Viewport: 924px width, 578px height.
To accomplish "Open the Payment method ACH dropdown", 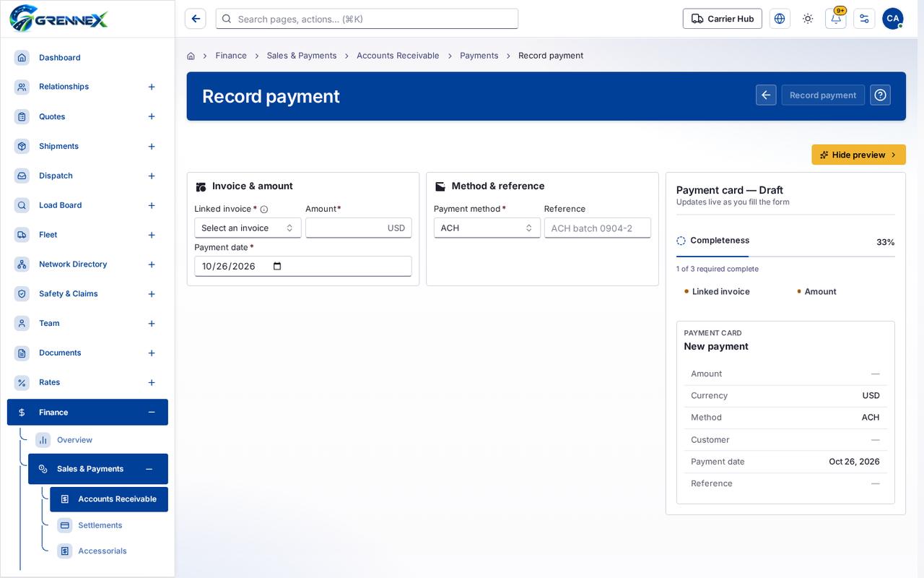I will pos(487,228).
